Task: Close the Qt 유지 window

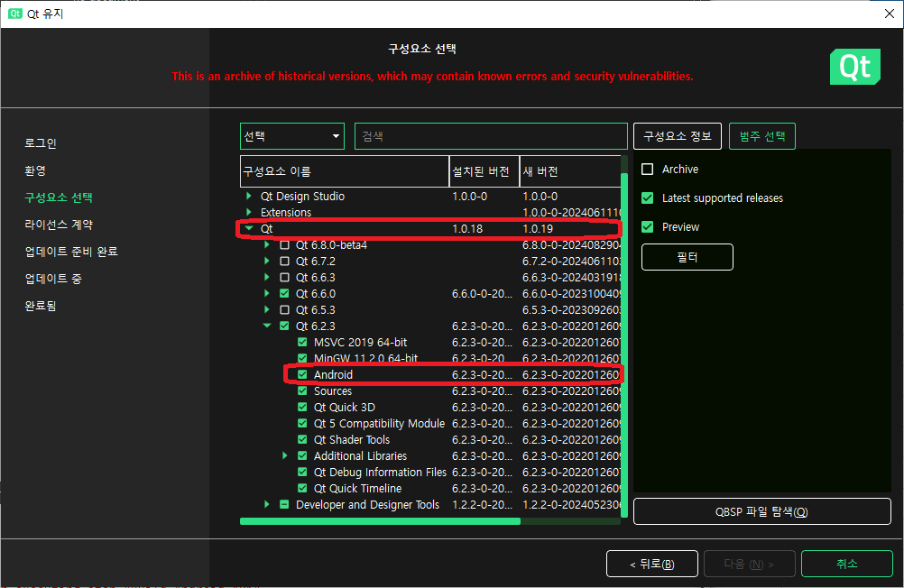Action: tap(890, 14)
